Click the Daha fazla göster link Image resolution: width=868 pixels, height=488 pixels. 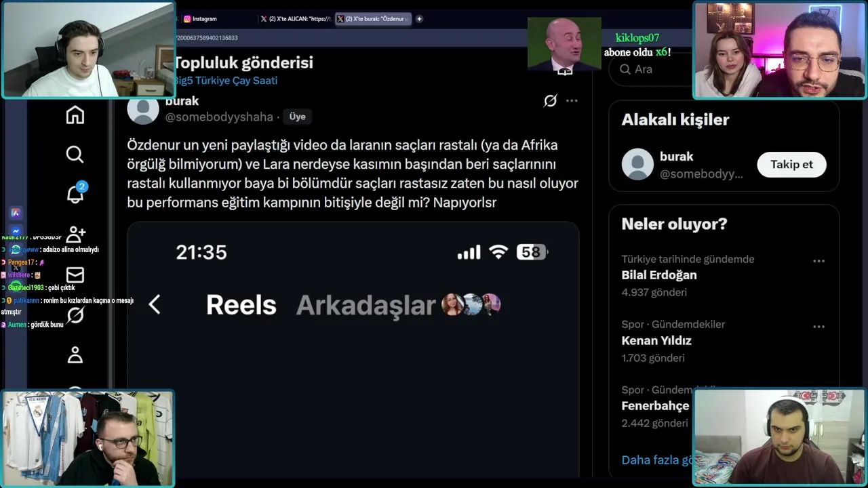(656, 460)
